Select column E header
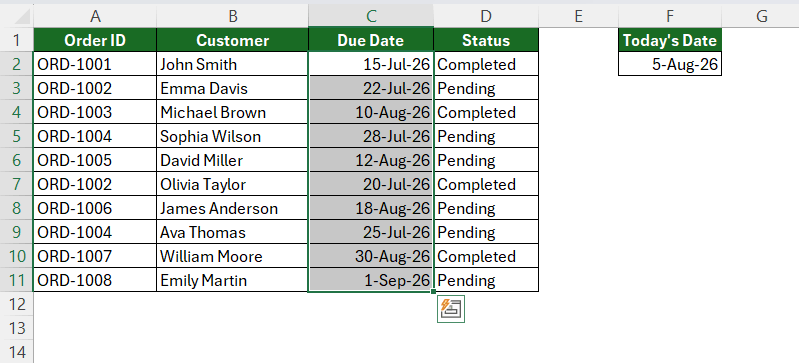The image size is (799, 363). (x=578, y=16)
